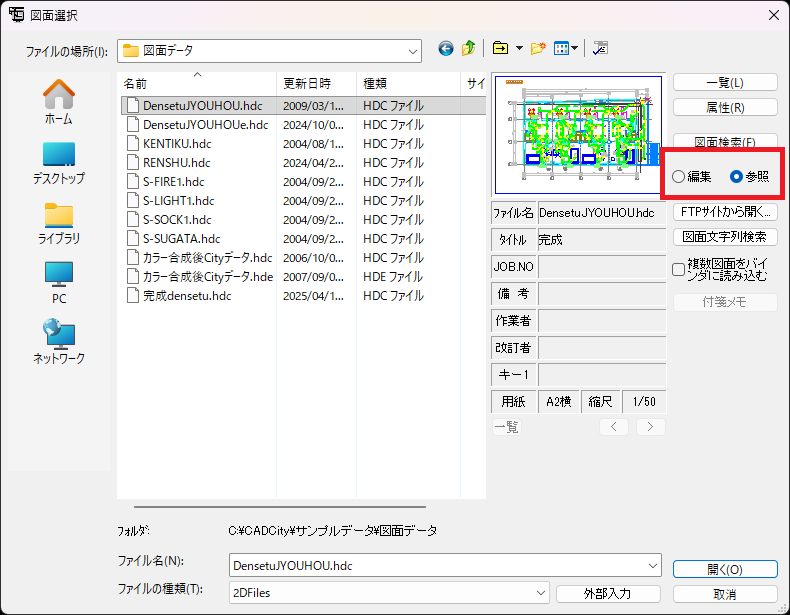Click the 1/50 scale cell

coord(644,401)
